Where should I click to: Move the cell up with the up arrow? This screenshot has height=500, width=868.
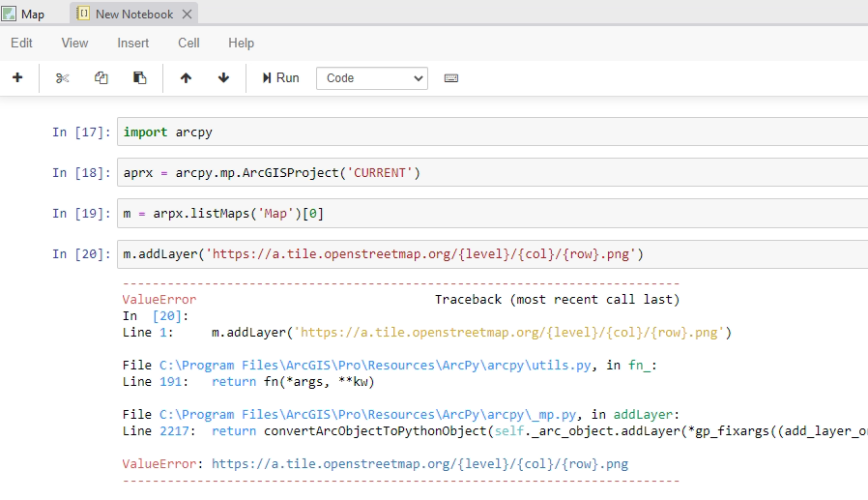186,77
